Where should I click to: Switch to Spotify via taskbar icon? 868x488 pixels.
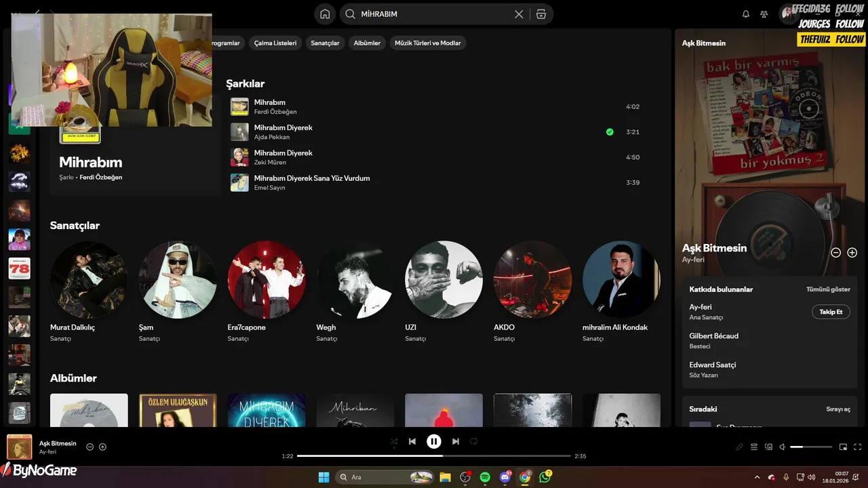(485, 477)
